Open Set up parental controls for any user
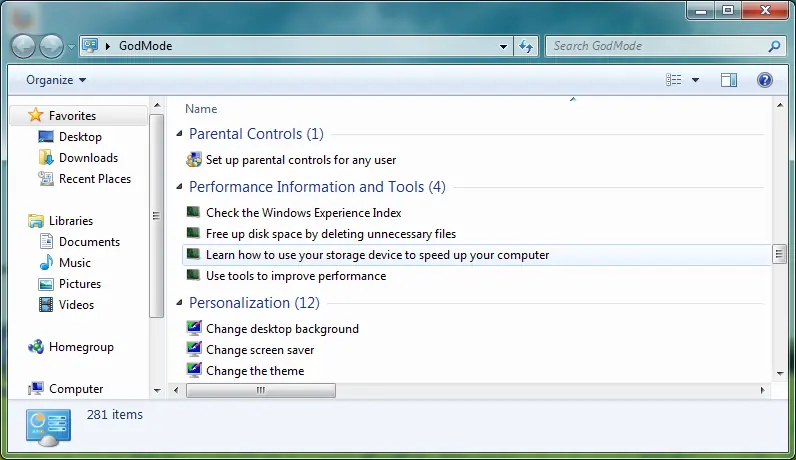This screenshot has height=460, width=796. pos(301,160)
